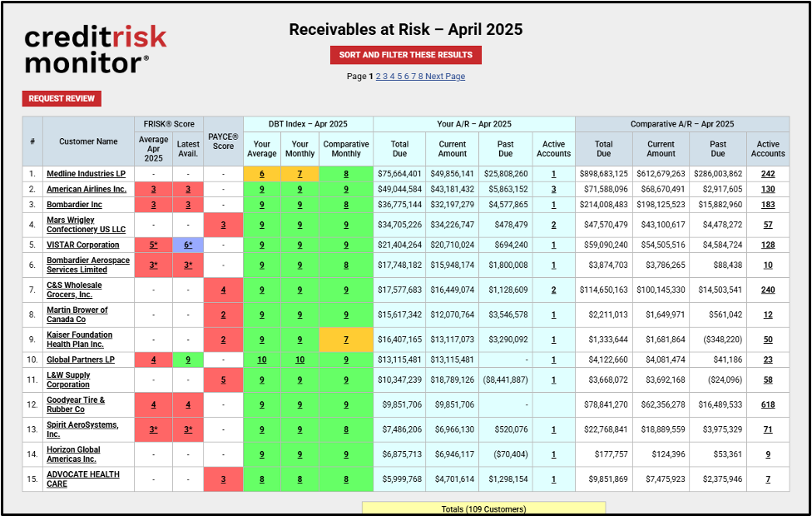Open Horizon Global Americas Inc. link

click(x=73, y=454)
